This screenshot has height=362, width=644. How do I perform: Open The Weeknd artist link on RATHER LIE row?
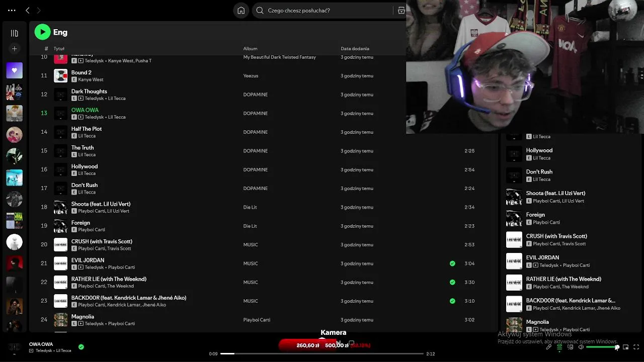pos(120,286)
